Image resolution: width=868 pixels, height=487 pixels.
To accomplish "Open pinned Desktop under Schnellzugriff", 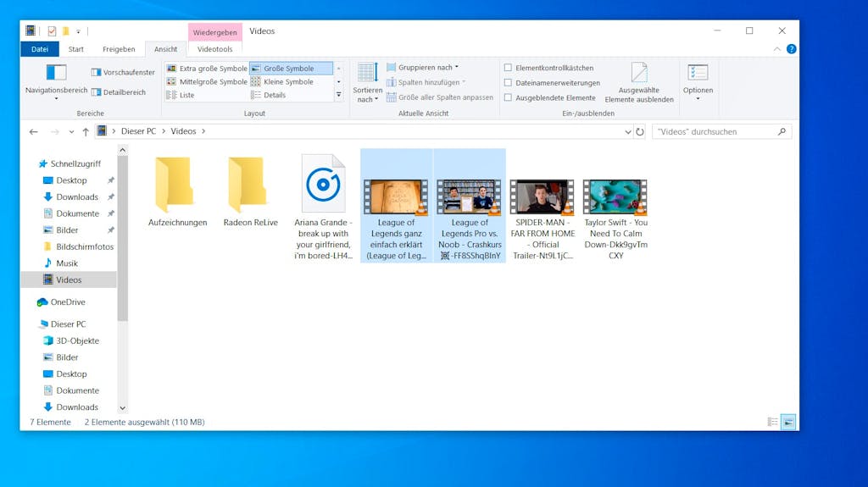I will 71,180.
